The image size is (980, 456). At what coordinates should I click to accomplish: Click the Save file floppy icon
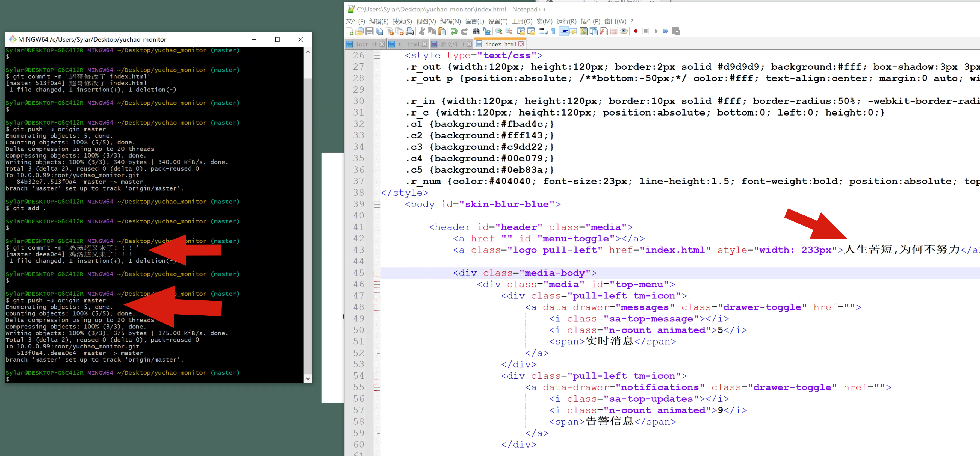pos(369,32)
